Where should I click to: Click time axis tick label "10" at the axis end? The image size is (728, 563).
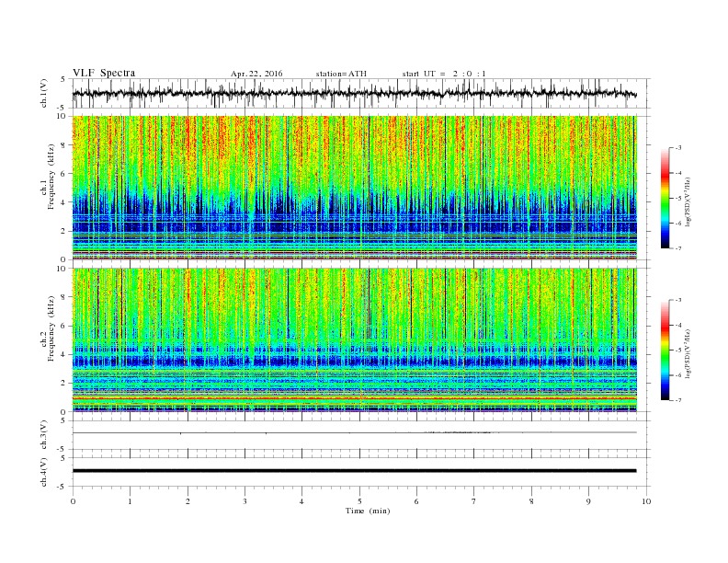pos(646,501)
